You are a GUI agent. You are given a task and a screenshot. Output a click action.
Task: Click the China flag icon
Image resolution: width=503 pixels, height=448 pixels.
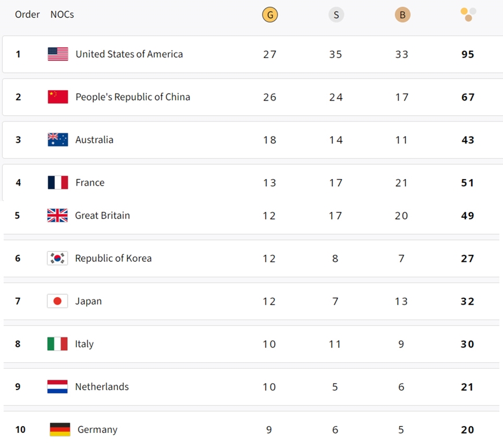58,97
